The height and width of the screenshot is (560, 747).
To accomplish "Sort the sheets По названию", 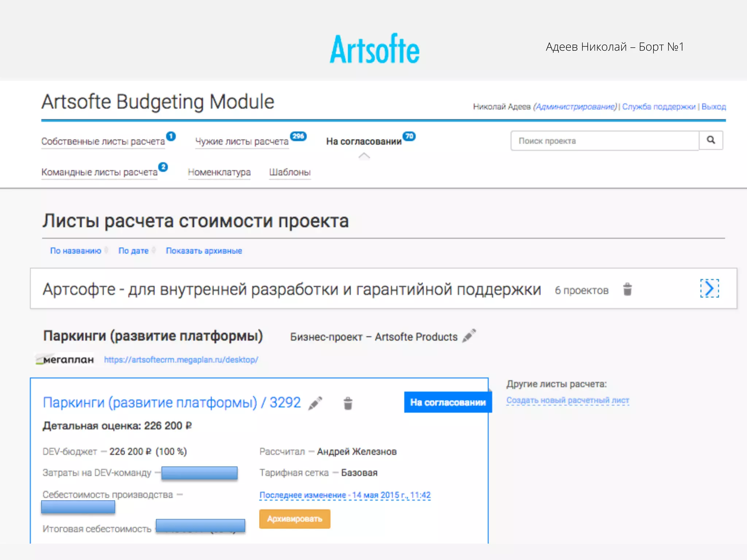I will click(76, 251).
